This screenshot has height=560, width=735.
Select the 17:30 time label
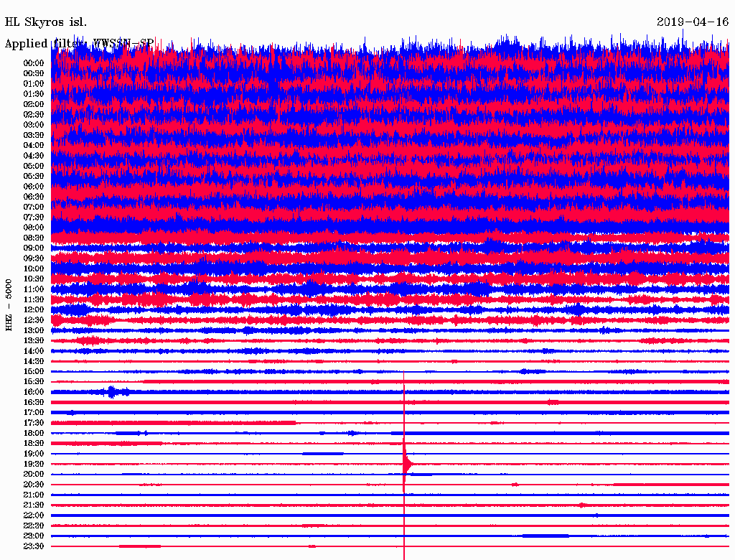[x=34, y=423]
